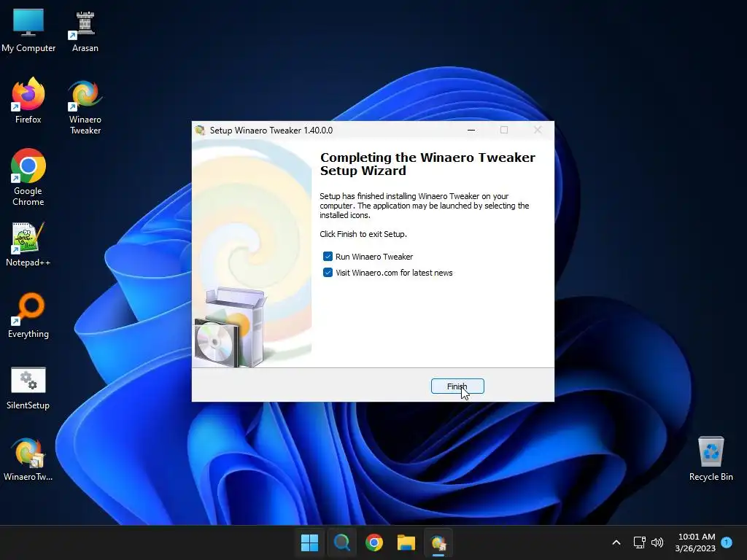Select the WinaeroTw... installer file icon
Image resolution: width=747 pixels, height=560 pixels.
click(x=28, y=459)
